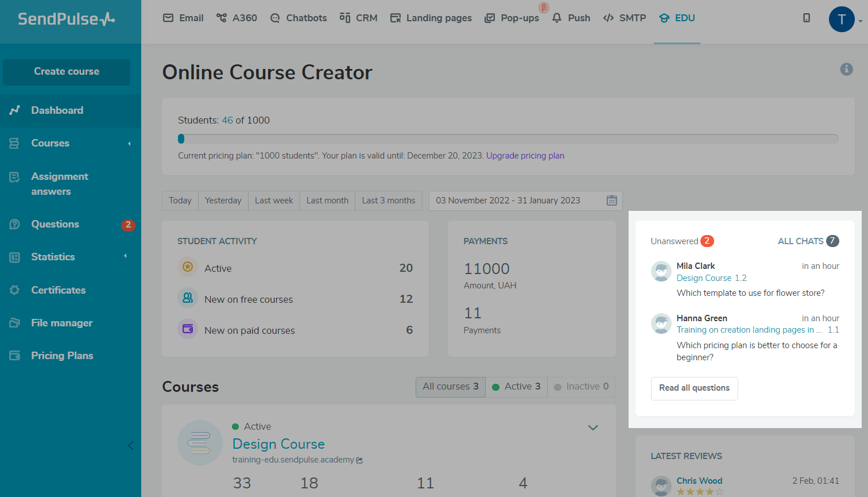Click Mila Clark's avatar in chats

pos(661,272)
